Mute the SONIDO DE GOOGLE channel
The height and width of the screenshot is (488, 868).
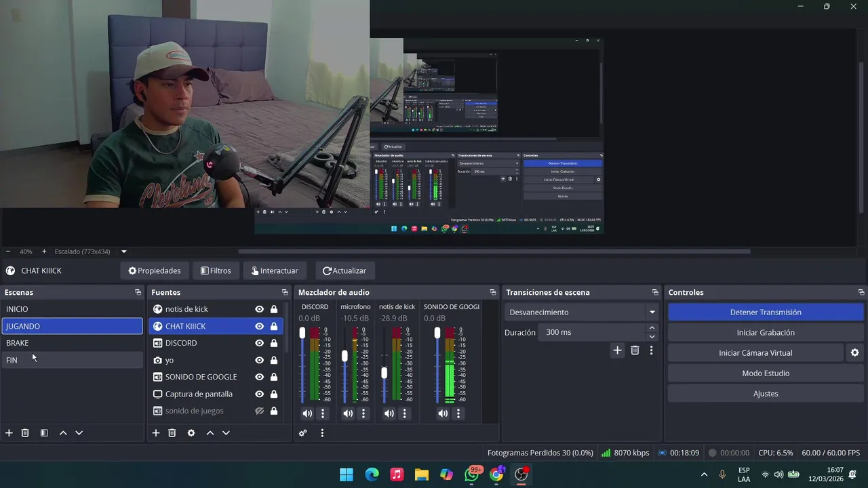[443, 413]
